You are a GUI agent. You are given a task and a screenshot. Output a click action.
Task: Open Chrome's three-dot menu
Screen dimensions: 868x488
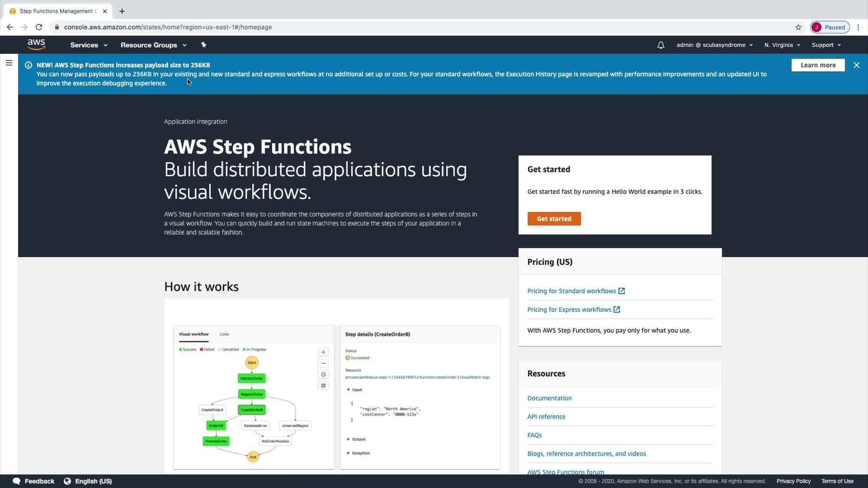point(858,27)
